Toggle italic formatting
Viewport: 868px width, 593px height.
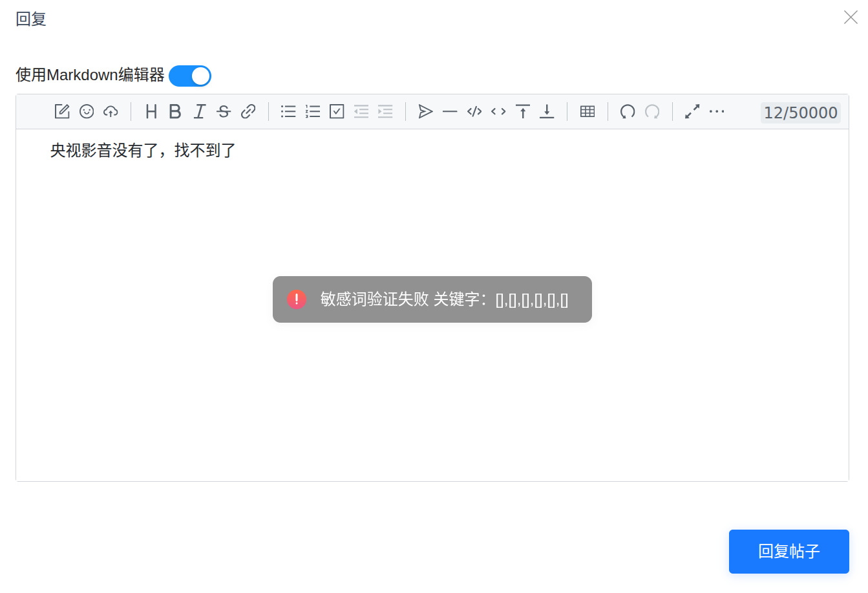pos(200,111)
